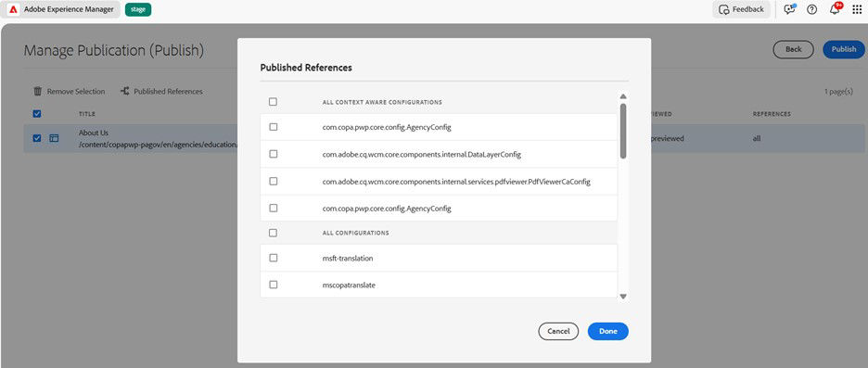Click the stage environment badge
The height and width of the screenshot is (368, 868).
(x=138, y=9)
